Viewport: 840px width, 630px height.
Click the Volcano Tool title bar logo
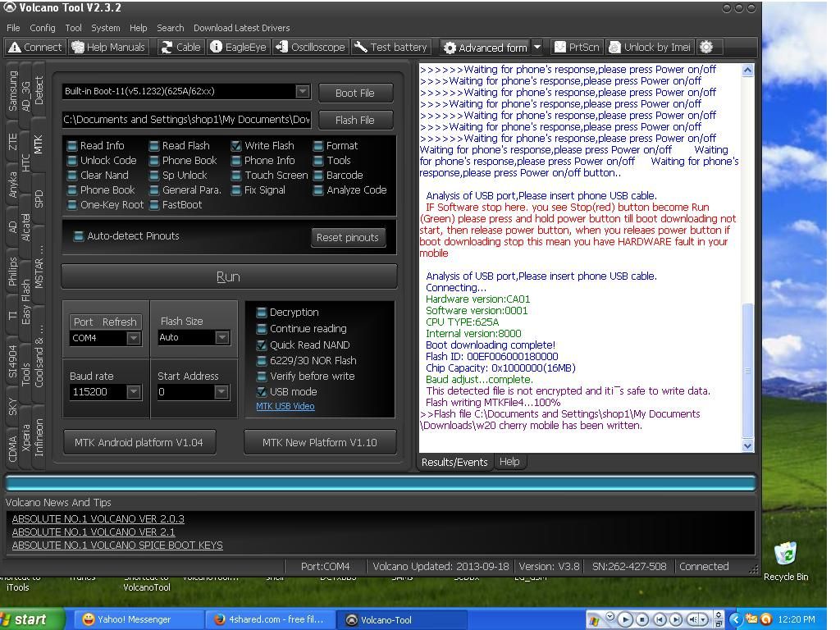pos(10,7)
